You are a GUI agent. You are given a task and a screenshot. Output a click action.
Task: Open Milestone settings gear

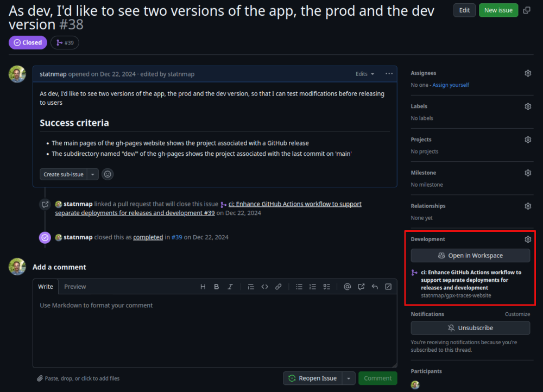click(528, 173)
